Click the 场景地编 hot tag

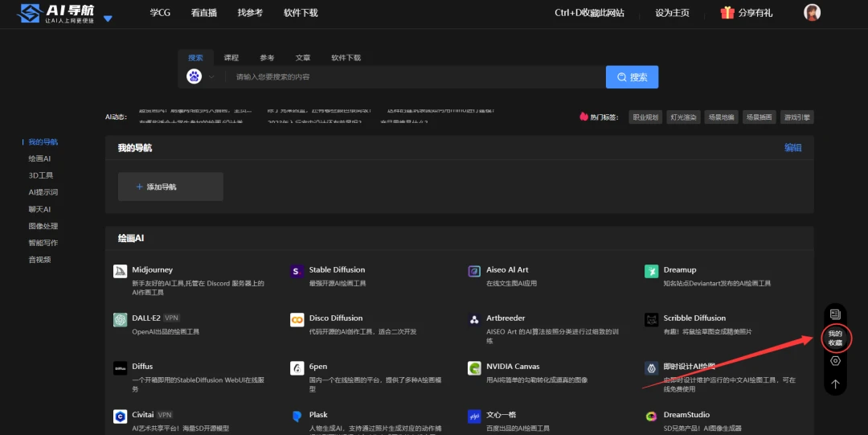[x=721, y=117]
